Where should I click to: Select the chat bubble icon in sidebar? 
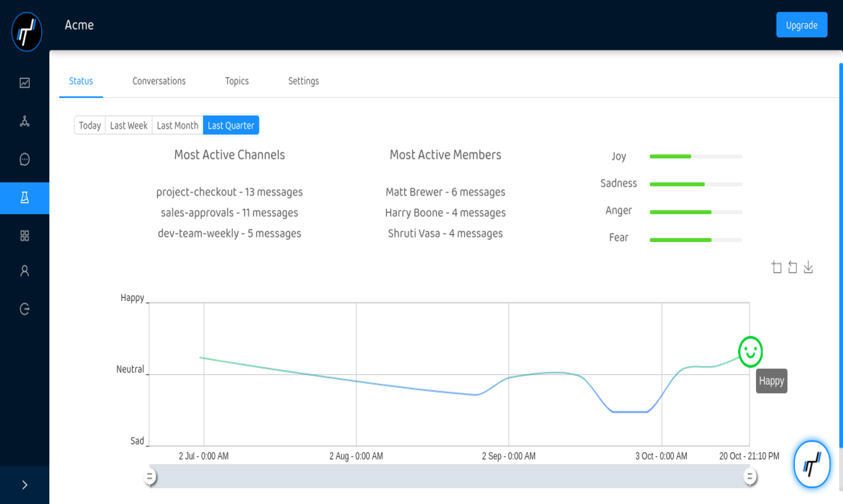[x=25, y=159]
